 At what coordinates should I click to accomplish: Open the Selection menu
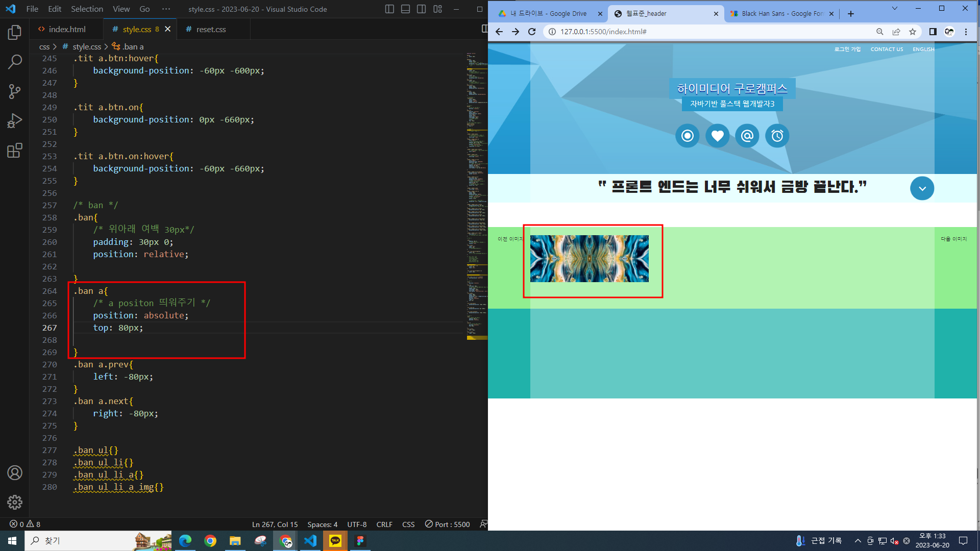point(87,9)
